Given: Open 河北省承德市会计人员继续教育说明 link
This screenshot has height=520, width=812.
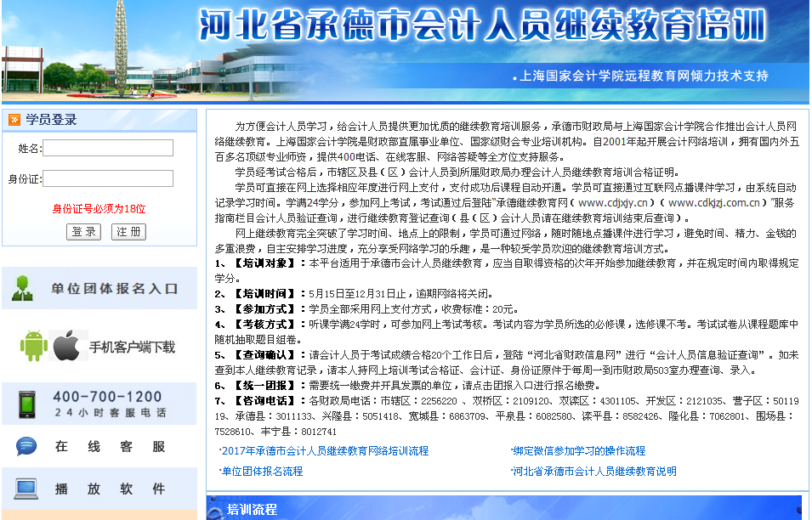Looking at the screenshot, I should [594, 471].
